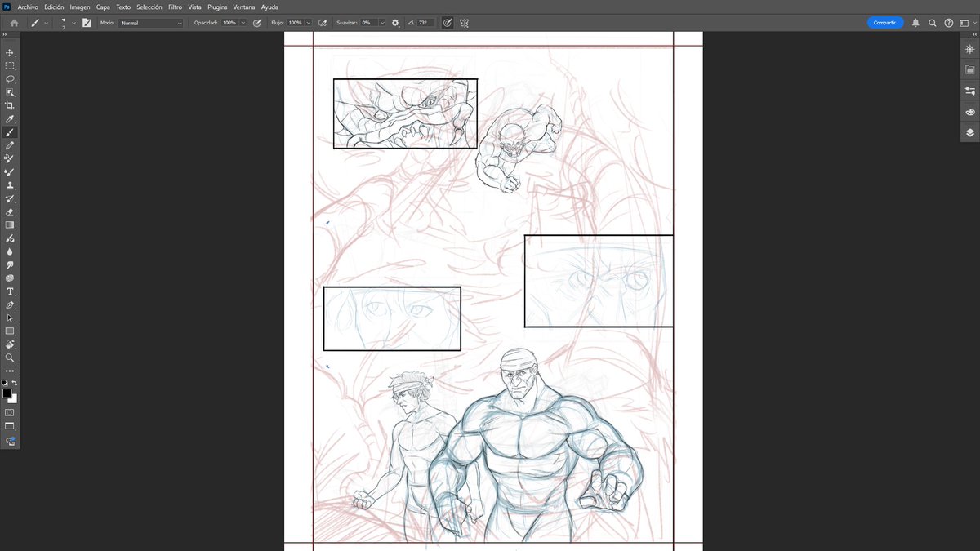Image resolution: width=980 pixels, height=551 pixels.
Task: Select the Zoom tool
Action: tap(10, 358)
